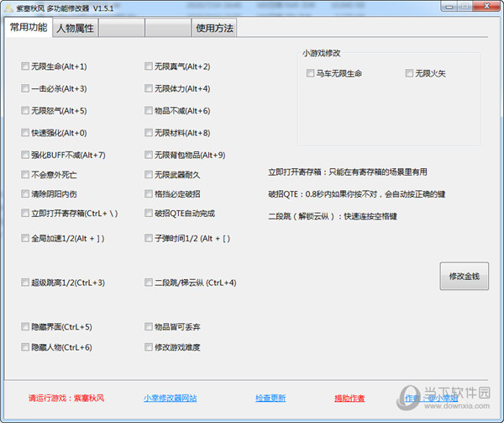Click the 修改金钱 button
The width and height of the screenshot is (504, 423).
465,277
